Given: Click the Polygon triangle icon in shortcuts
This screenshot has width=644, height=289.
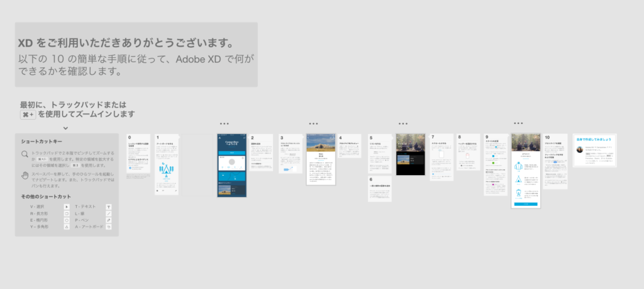Looking at the screenshot, I should click(67, 227).
